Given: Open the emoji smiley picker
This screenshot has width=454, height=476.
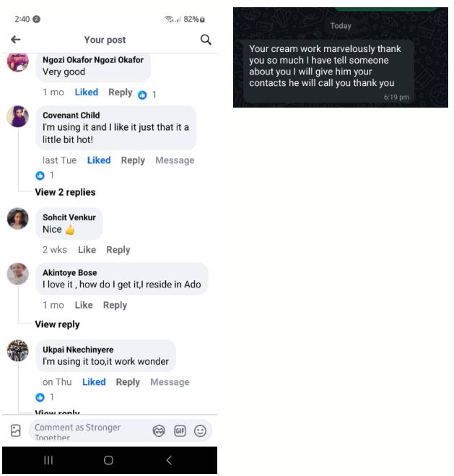Looking at the screenshot, I should coord(200,430).
